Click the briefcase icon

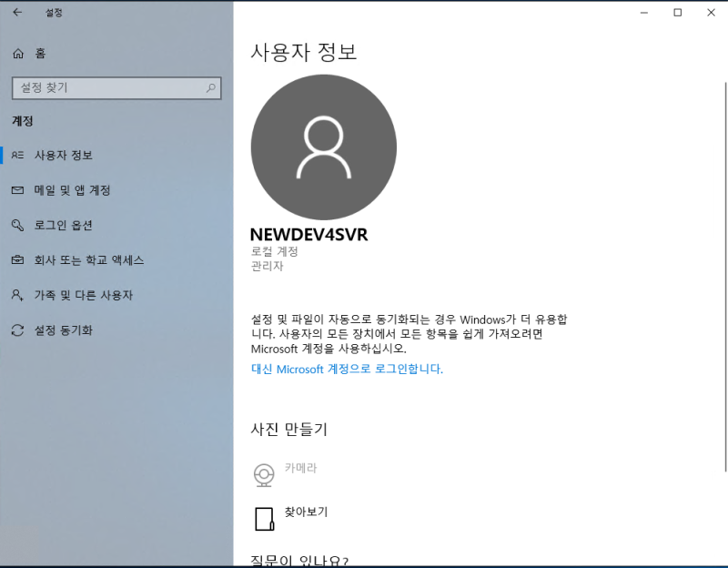tap(17, 260)
